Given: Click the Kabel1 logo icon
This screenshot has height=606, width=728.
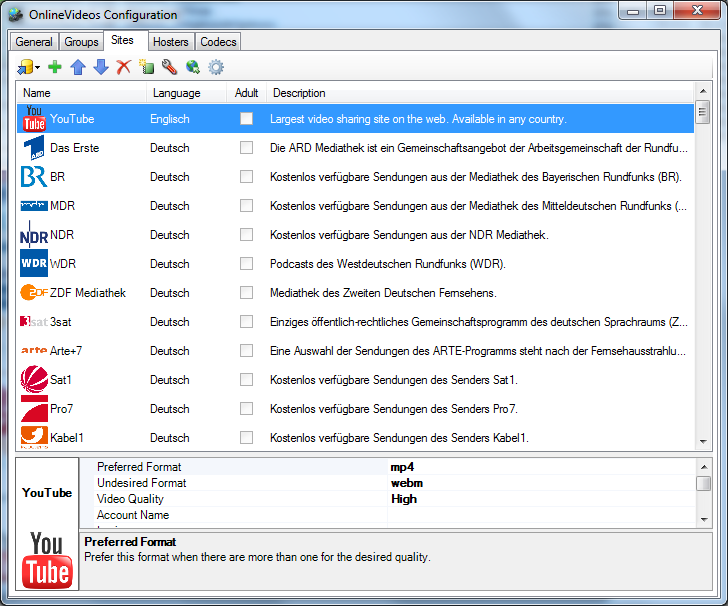Looking at the screenshot, I should point(34,437).
